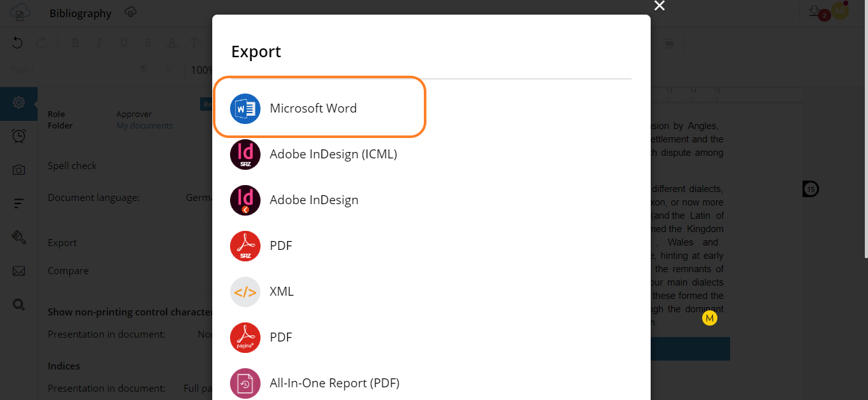Toggle strikethrough formatting
This screenshot has width=868, height=400.
click(x=147, y=43)
